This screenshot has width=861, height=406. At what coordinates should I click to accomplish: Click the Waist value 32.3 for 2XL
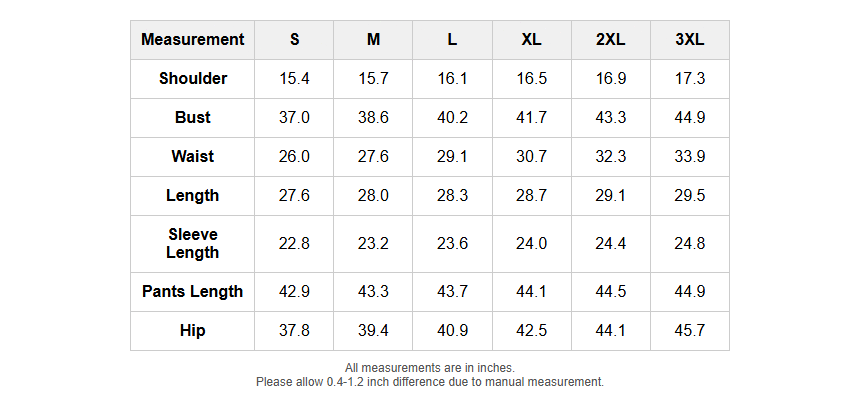click(x=611, y=157)
